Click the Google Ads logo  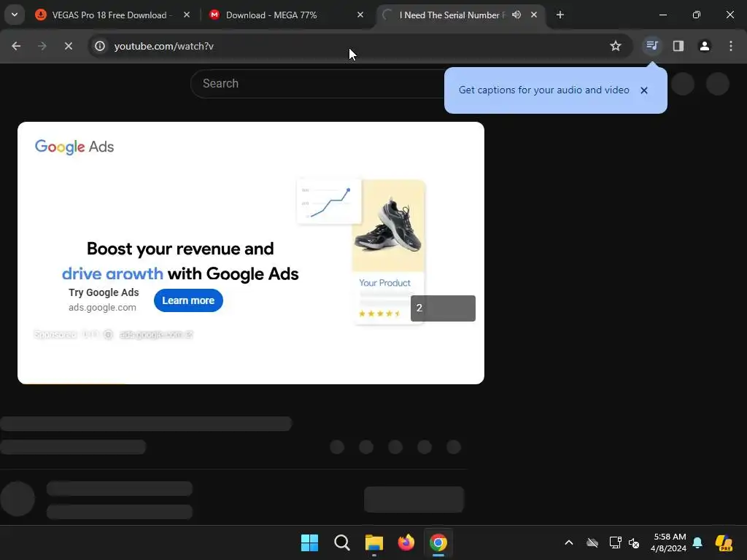[x=74, y=147]
